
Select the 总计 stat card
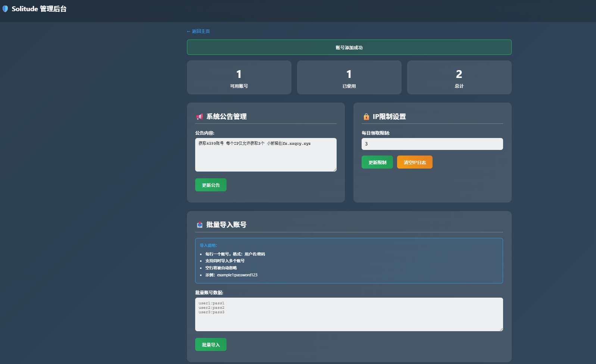coord(459,78)
